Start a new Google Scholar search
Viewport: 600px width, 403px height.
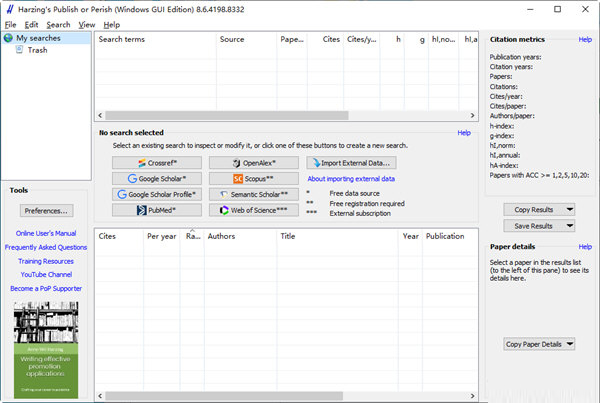157,179
